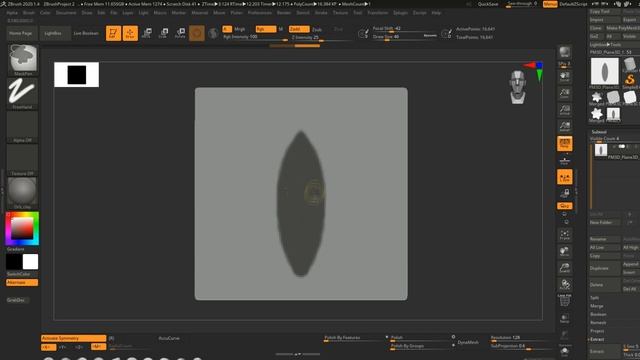This screenshot has width=640, height=360.
Task: Toggle the orange Rgb button
Action: 266,29
